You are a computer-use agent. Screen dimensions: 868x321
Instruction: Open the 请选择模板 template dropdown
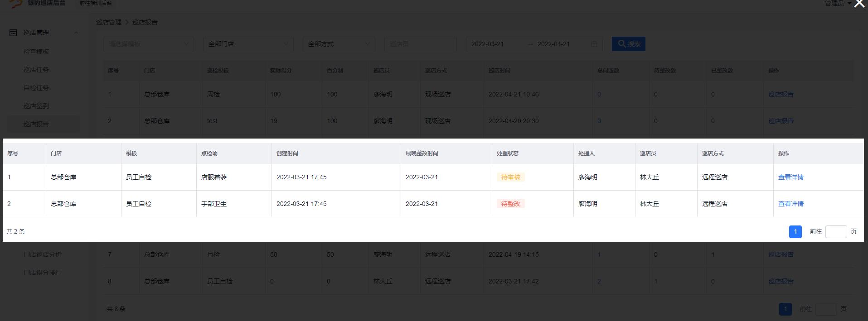[x=148, y=44]
